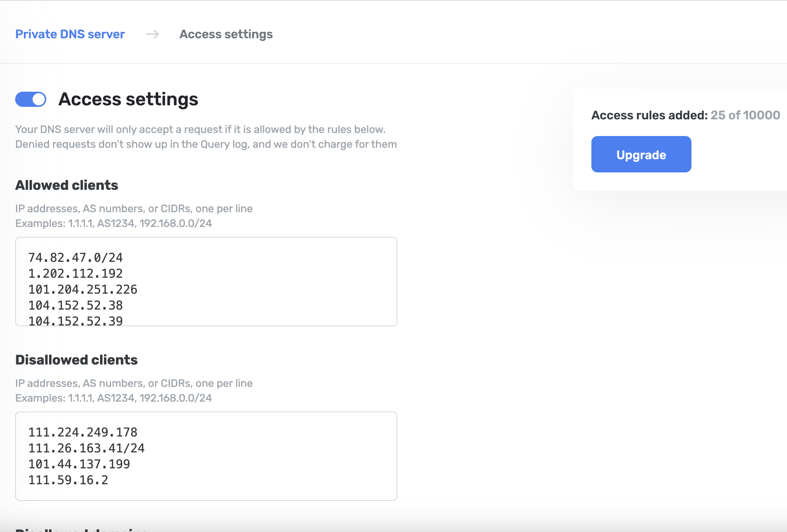Click the entry 111.59.16.2
Screen dimensions: 787x532
(68, 480)
